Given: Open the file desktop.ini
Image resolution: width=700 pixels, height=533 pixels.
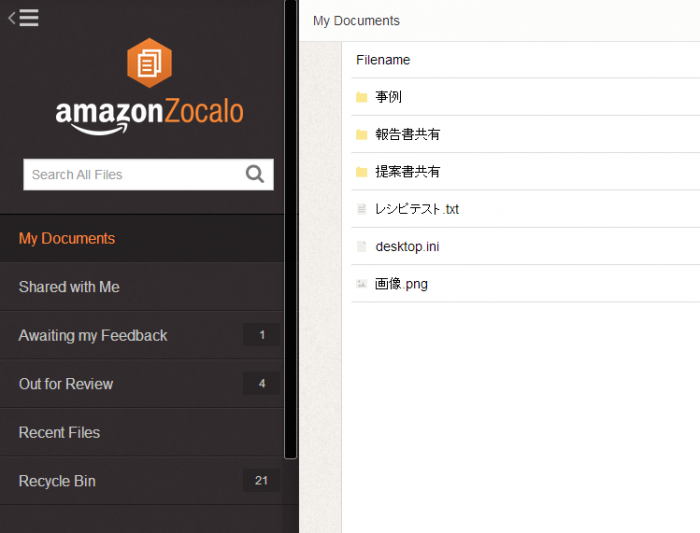Looking at the screenshot, I should click(407, 246).
